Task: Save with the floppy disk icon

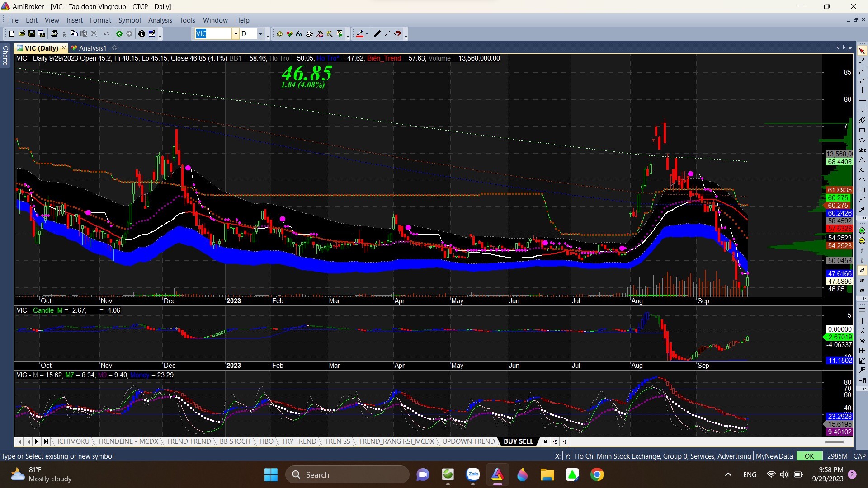Action: 32,33
